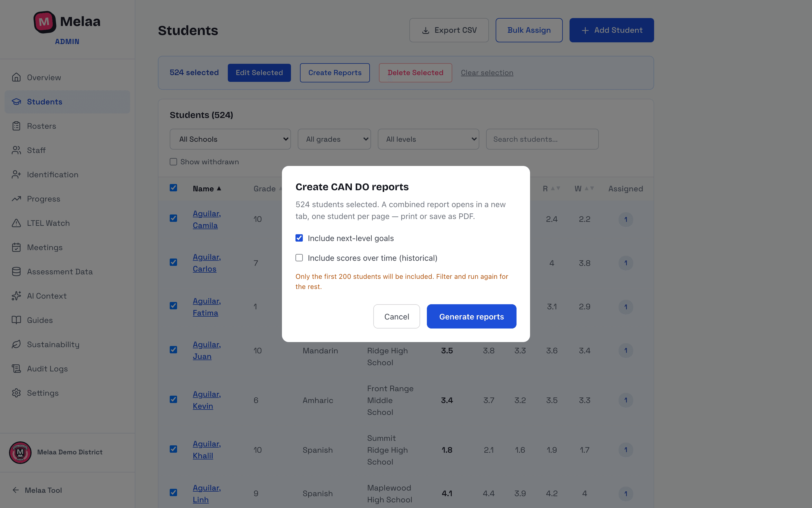Click the Audit Logs scroll icon
812x508 pixels.
(x=16, y=369)
